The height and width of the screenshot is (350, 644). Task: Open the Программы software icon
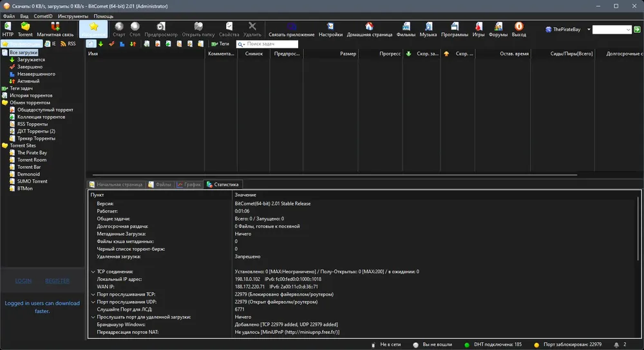click(455, 29)
